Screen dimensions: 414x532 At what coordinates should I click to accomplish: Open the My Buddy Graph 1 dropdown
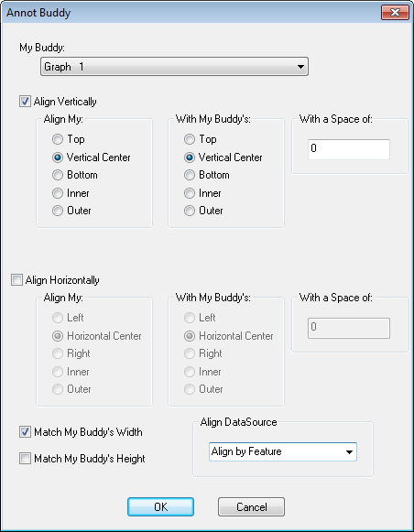pyautogui.click(x=174, y=67)
